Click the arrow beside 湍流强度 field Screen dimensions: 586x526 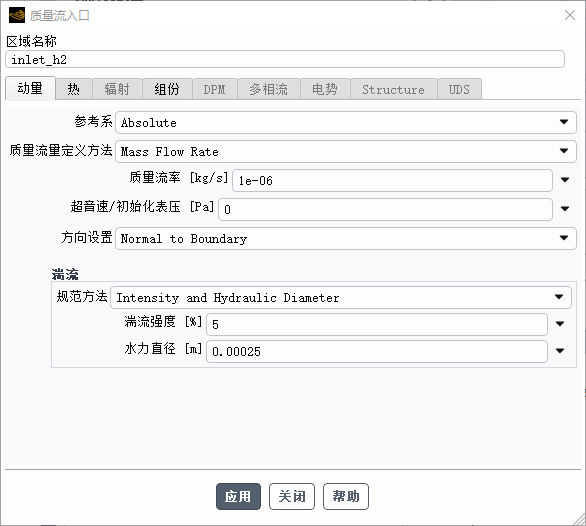(x=560, y=324)
